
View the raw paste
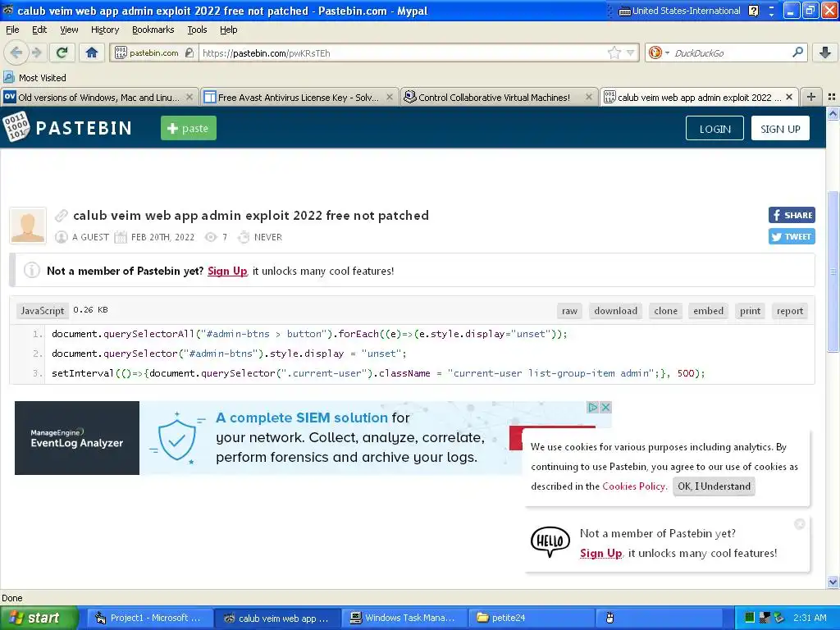[x=569, y=311]
